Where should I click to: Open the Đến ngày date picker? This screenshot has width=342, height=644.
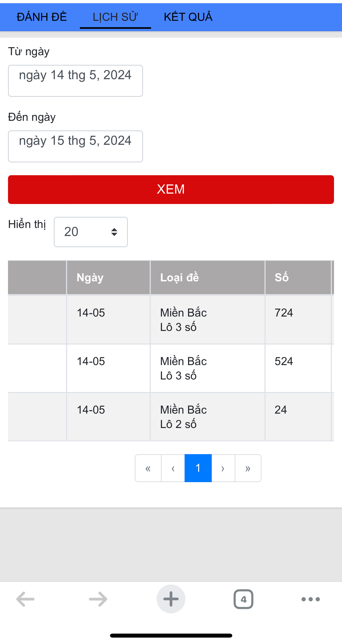[x=75, y=146]
